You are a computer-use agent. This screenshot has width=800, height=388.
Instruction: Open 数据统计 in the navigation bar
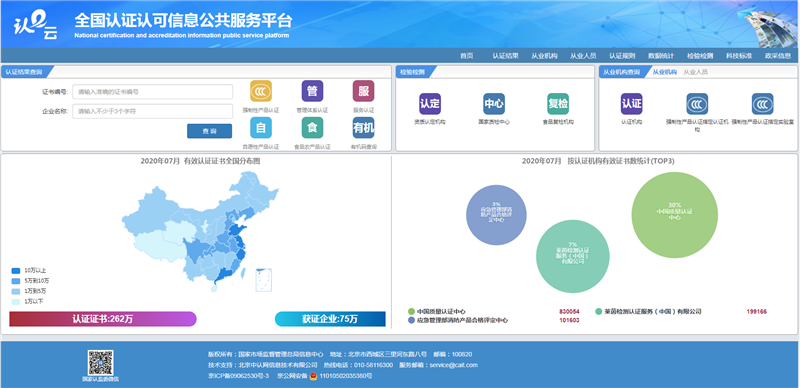tap(661, 56)
